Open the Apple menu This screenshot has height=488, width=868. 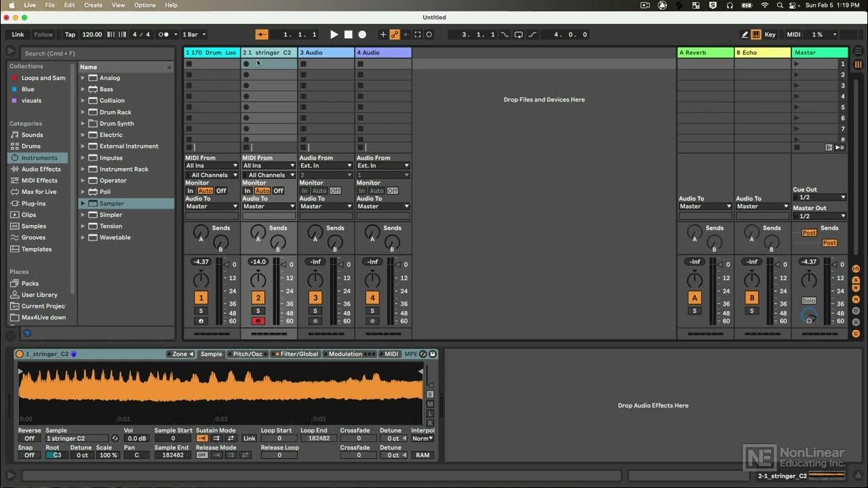point(12,5)
